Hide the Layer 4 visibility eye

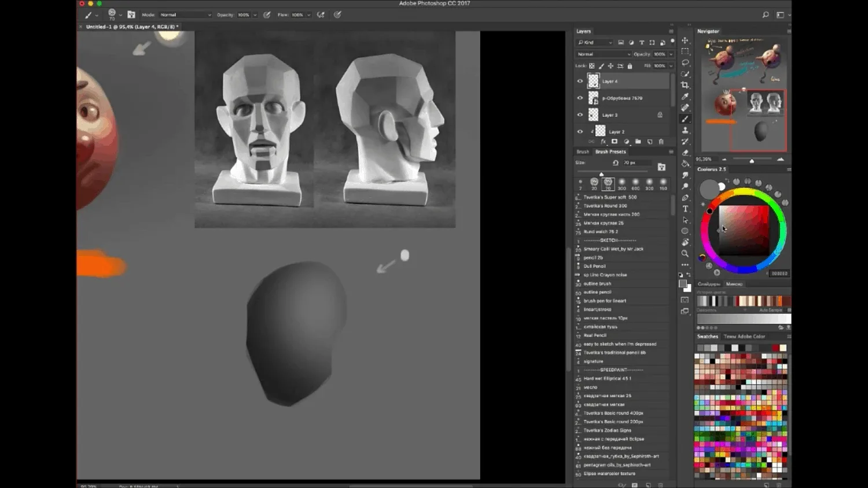[x=580, y=81]
